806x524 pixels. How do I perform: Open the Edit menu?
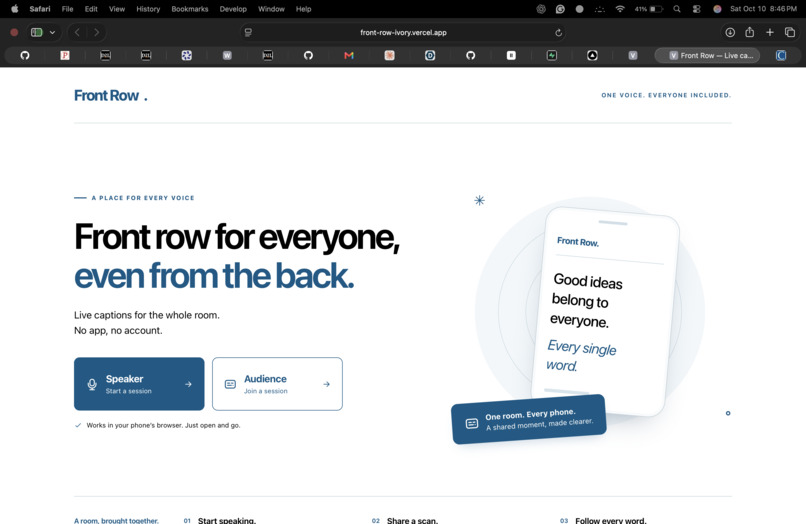[91, 9]
